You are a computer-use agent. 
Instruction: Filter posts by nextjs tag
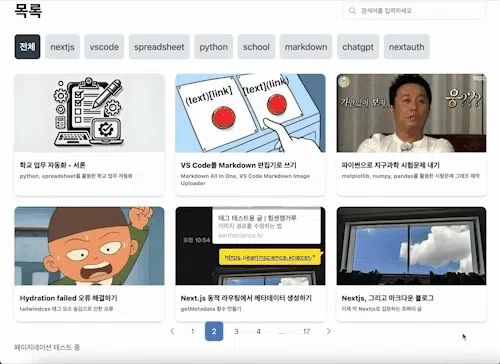(x=62, y=47)
